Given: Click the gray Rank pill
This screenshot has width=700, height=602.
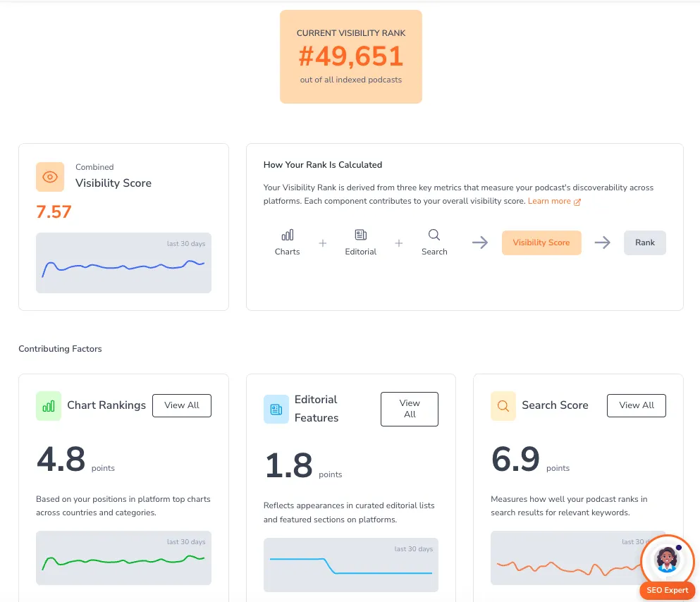Looking at the screenshot, I should (645, 242).
